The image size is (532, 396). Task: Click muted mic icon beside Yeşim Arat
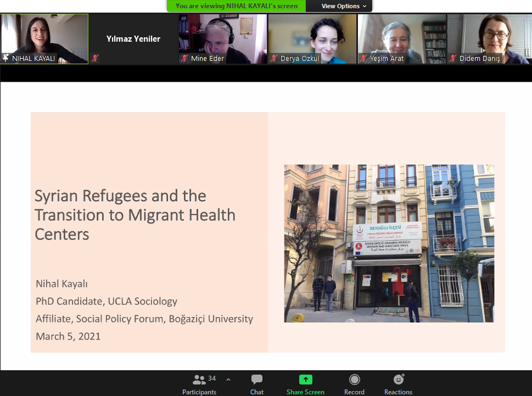(x=364, y=58)
